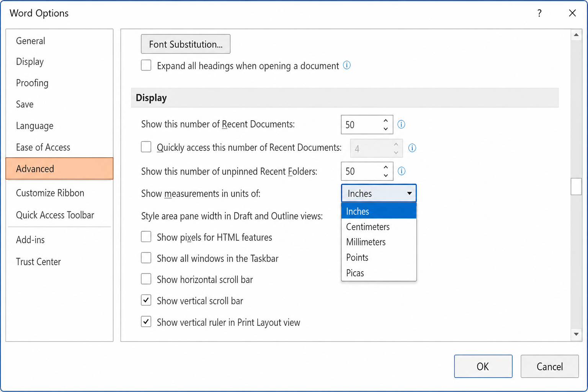Open the Ease of Access category
This screenshot has width=588, height=392.
[x=59, y=147]
